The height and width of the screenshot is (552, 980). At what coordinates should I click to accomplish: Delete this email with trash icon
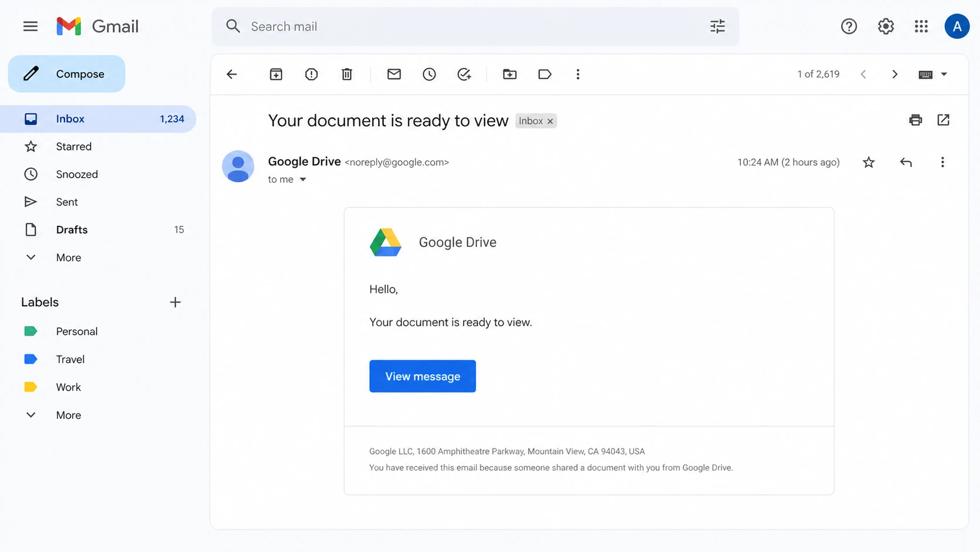click(347, 74)
